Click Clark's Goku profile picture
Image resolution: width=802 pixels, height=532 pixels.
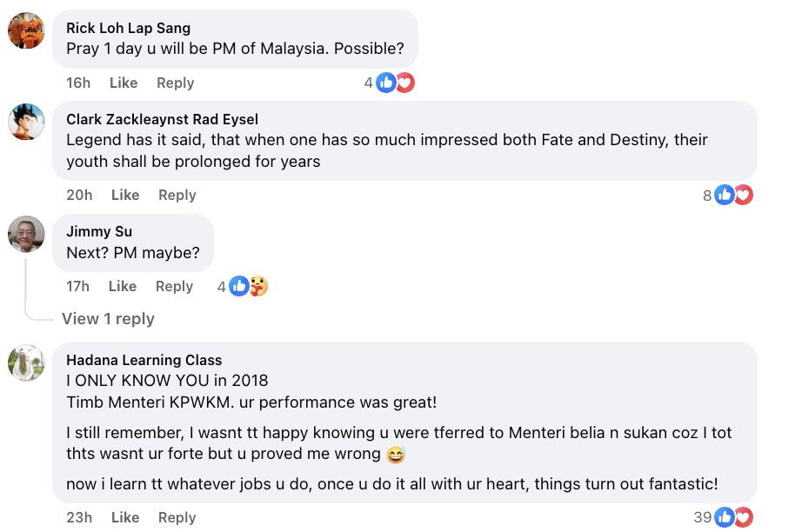click(26, 123)
